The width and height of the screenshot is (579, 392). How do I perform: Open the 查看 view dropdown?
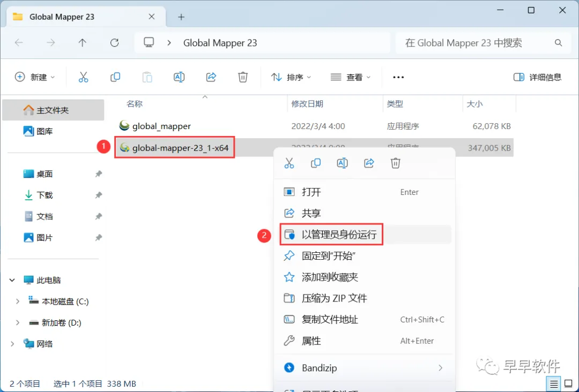pyautogui.click(x=351, y=77)
